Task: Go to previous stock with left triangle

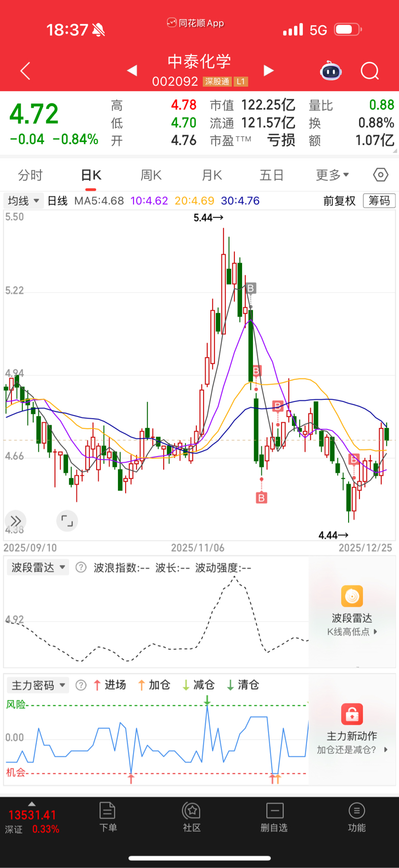Action: pos(132,70)
